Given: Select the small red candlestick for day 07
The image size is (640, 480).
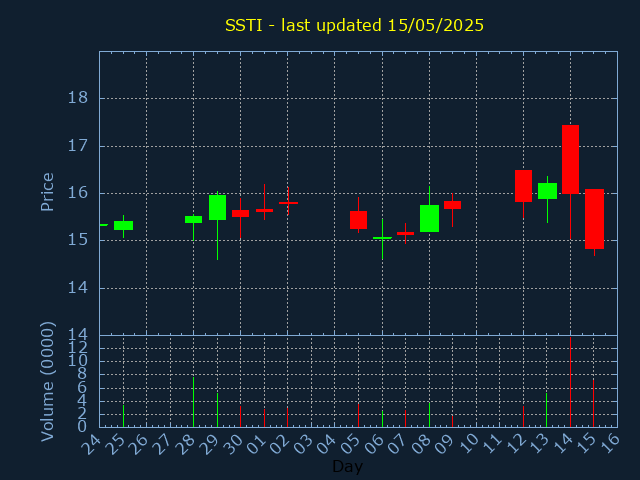Looking at the screenshot, I should pos(405,233).
